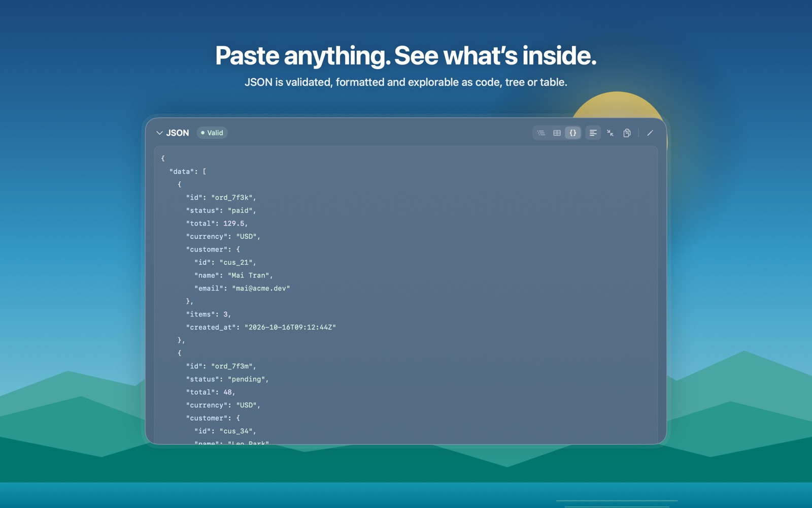Click the "items": 3 line
Image resolution: width=812 pixels, height=508 pixels.
point(209,314)
